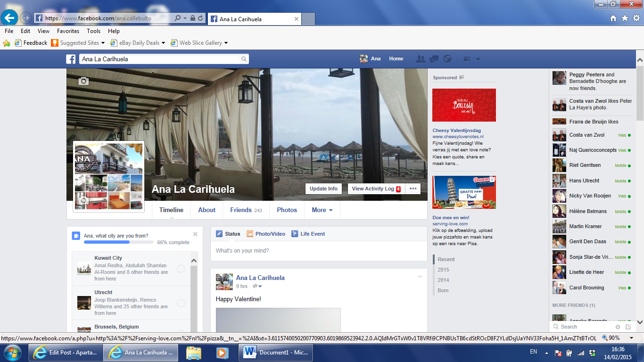
Task: Open the post options chevron on Happy Valentine post
Action: point(420,277)
